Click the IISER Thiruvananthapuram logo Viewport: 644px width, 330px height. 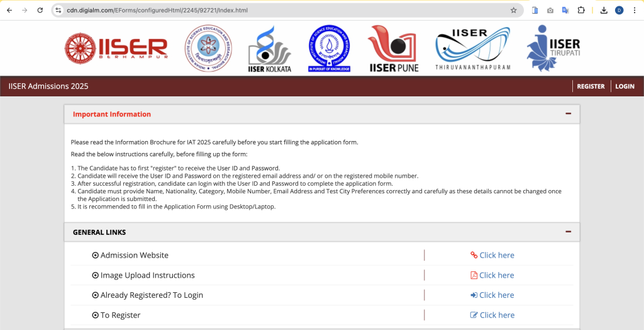point(473,49)
